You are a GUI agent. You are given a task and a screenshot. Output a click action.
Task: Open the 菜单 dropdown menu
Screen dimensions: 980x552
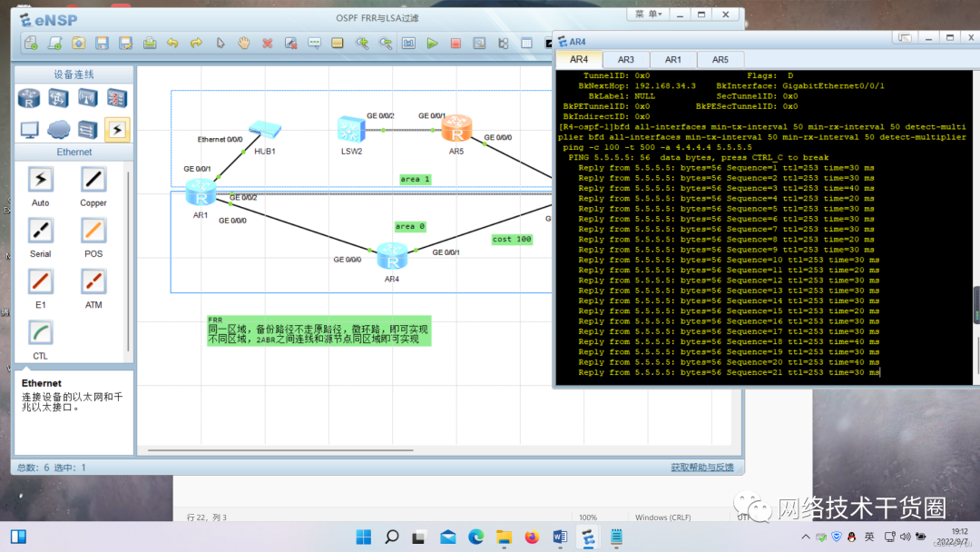click(649, 15)
